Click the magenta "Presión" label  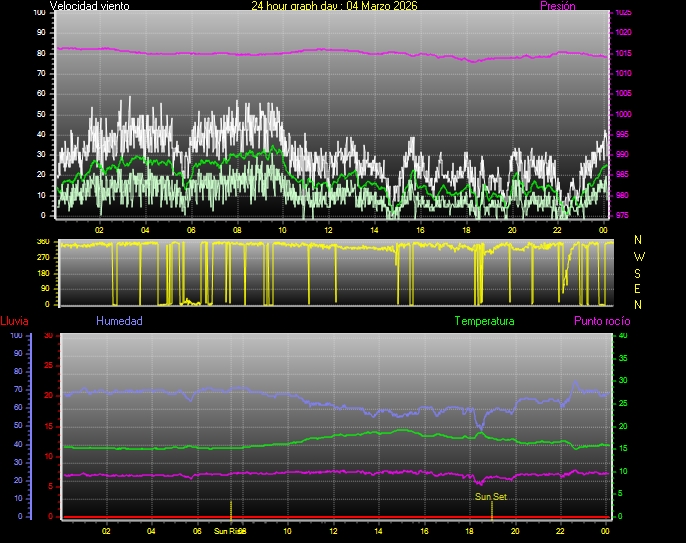click(557, 6)
